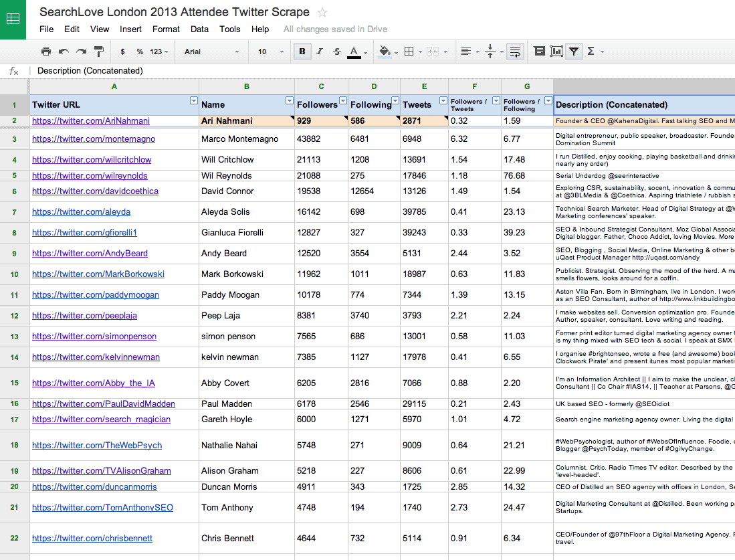
Task: Open the twitter.com/aleyda link
Action: (81, 212)
